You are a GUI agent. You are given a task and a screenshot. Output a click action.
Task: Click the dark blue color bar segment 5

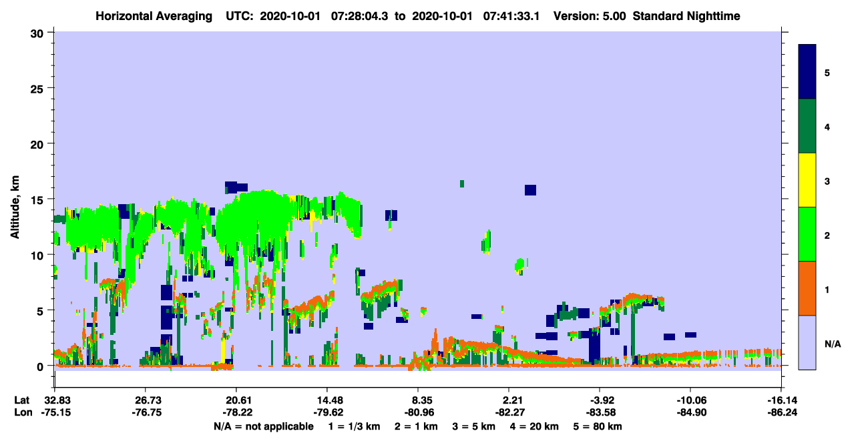(807, 72)
